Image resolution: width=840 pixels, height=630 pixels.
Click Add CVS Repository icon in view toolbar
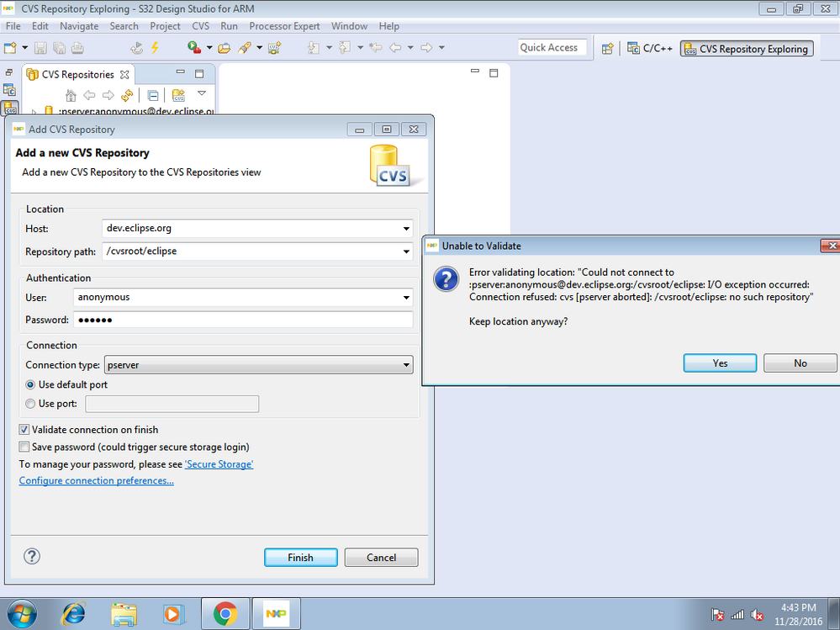[178, 95]
